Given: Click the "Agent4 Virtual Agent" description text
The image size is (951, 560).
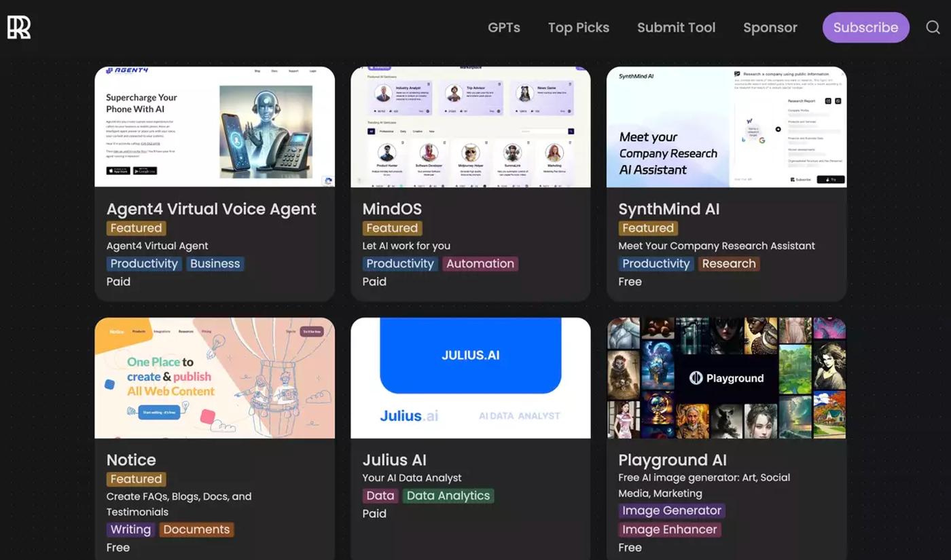Looking at the screenshot, I should pyautogui.click(x=158, y=246).
